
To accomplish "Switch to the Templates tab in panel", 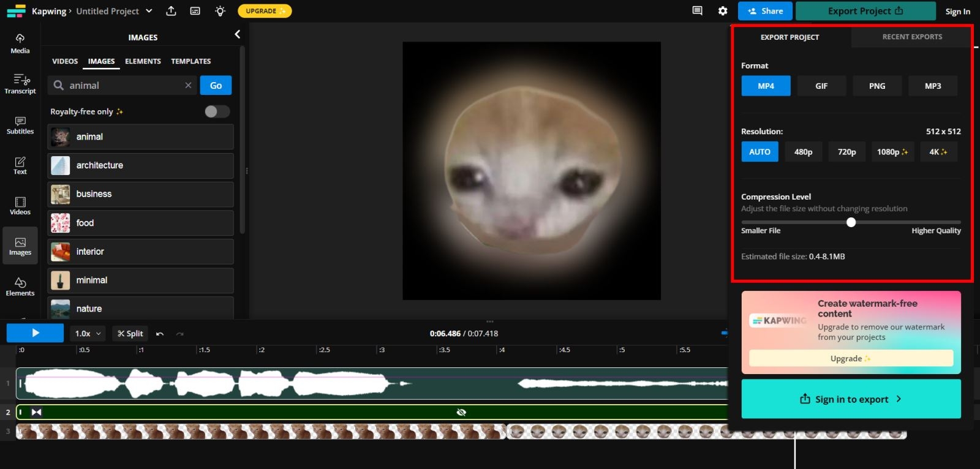I will [x=190, y=61].
